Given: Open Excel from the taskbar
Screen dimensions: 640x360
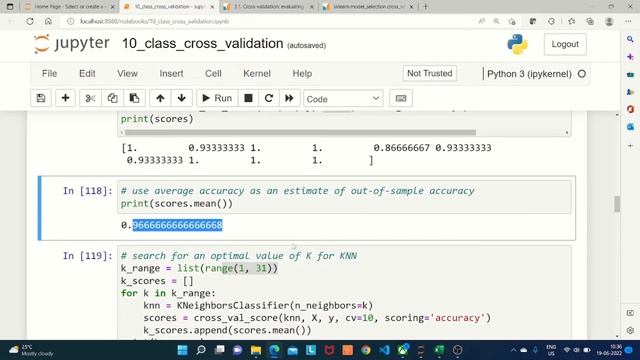Looking at the screenshot, I should 439,350.
